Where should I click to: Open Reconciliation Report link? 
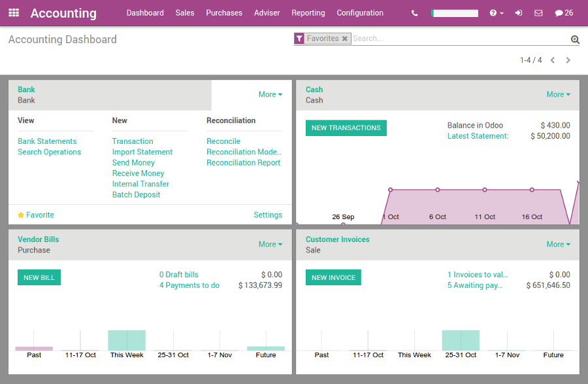[x=243, y=162]
